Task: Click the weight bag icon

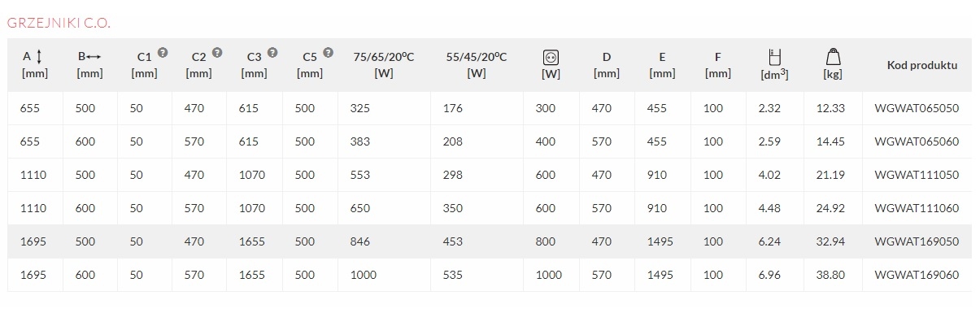Action: point(833,56)
